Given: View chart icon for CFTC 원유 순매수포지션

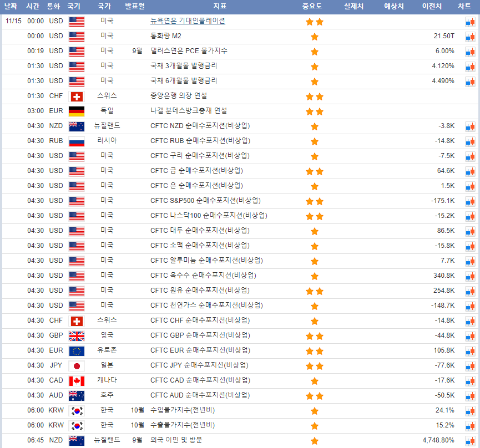Looking at the screenshot, I should pyautogui.click(x=470, y=291).
